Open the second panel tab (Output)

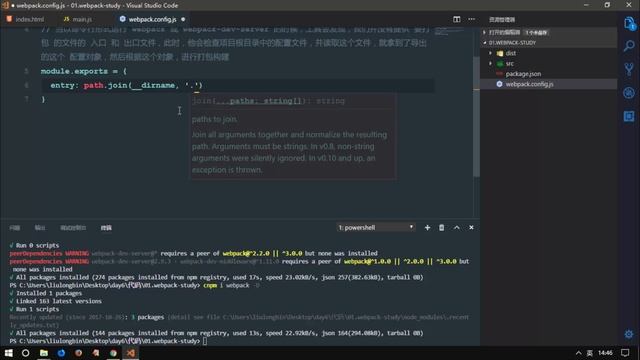pyautogui.click(x=40, y=228)
